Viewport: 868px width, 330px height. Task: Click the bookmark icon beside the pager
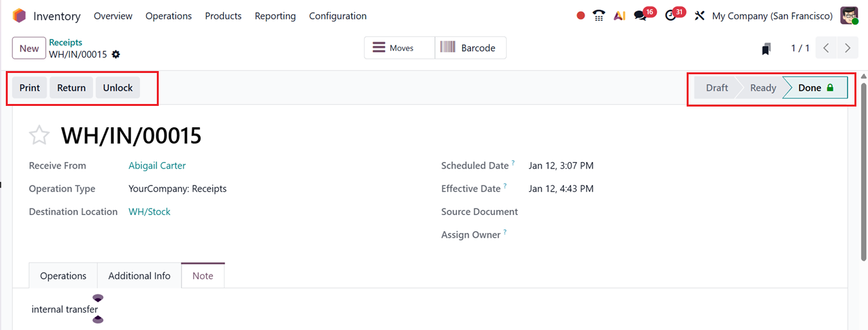coord(766,48)
